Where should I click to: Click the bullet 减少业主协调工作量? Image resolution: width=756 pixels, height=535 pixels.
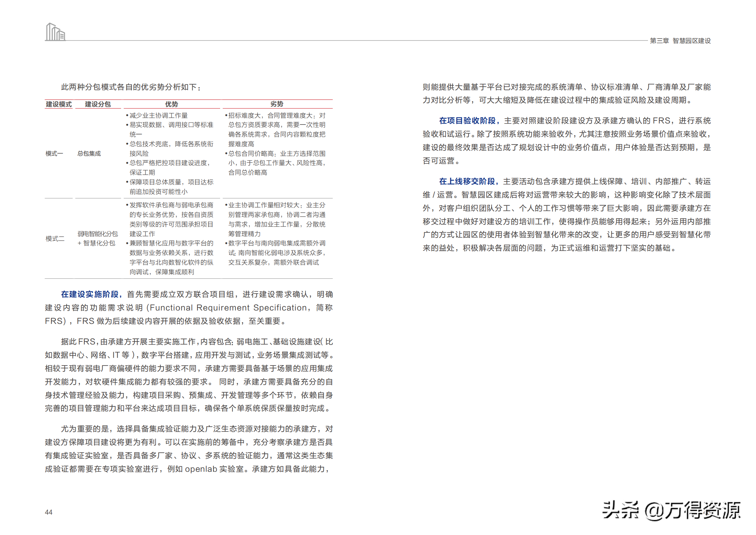click(158, 116)
